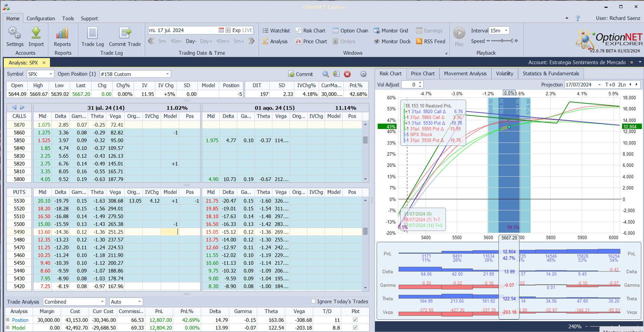The image size is (644, 332).
Task: Open the Monitor Grid window
Action: point(391,31)
